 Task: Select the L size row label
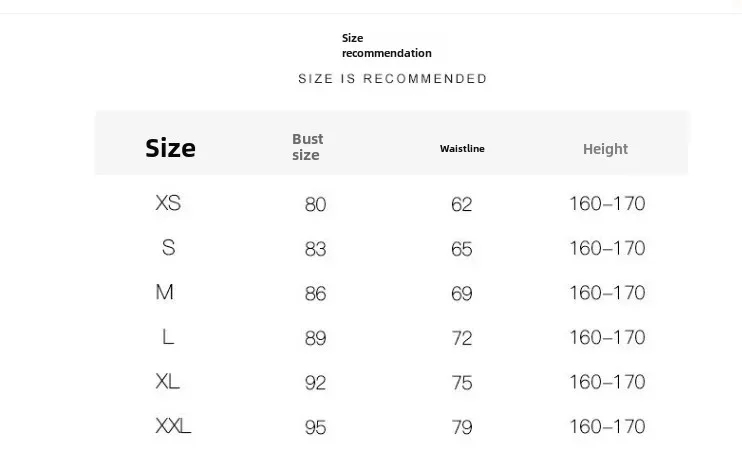click(x=168, y=337)
